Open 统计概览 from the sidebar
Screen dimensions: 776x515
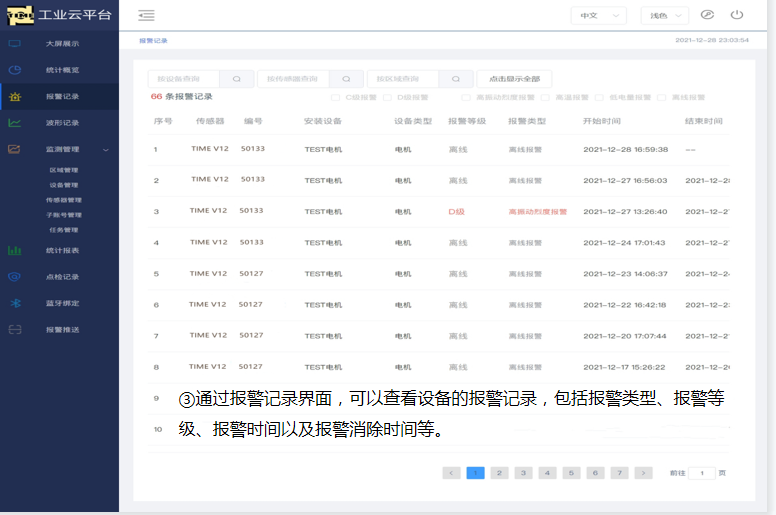pyautogui.click(x=62, y=70)
